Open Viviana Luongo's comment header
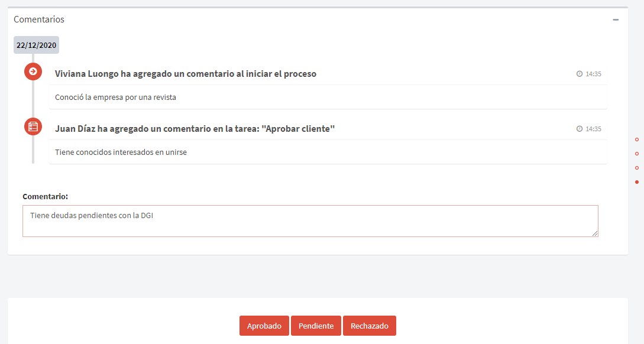644x344 pixels. [x=186, y=74]
